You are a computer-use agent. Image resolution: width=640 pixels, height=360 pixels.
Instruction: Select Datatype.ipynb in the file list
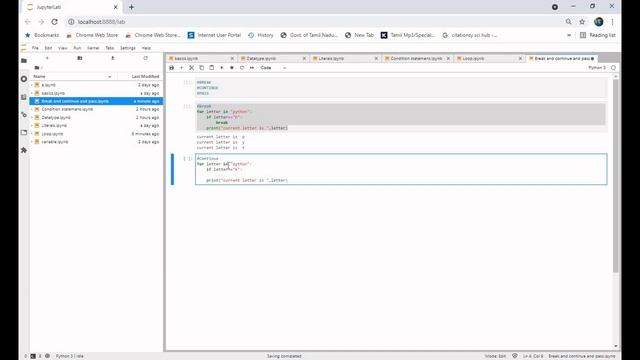96,118
